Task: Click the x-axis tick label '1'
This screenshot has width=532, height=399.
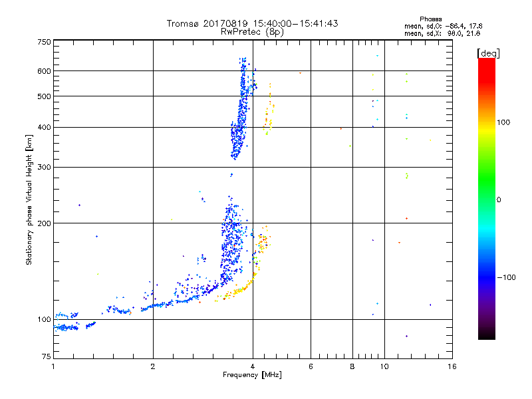Action: point(53,366)
